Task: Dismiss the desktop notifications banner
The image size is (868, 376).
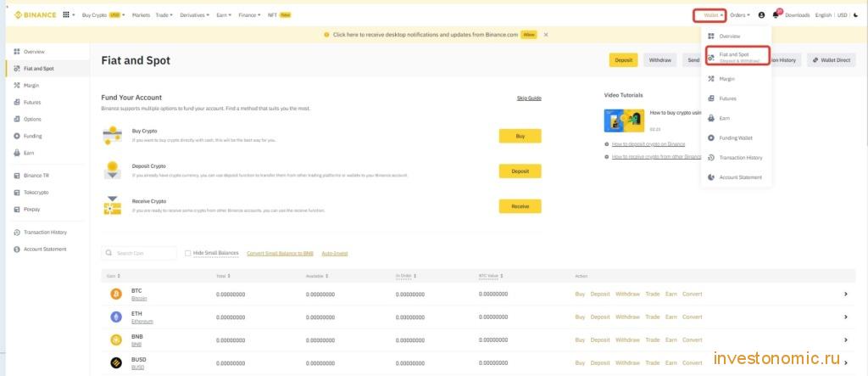Action: [546, 35]
